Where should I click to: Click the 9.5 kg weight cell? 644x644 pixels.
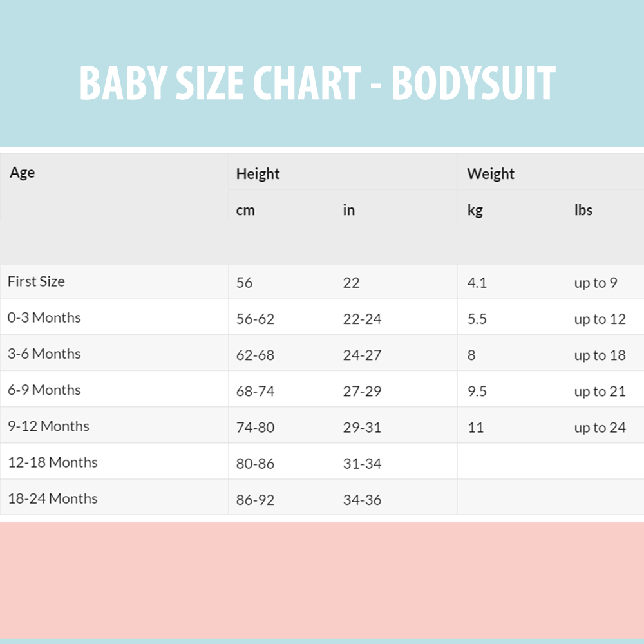[x=477, y=391]
